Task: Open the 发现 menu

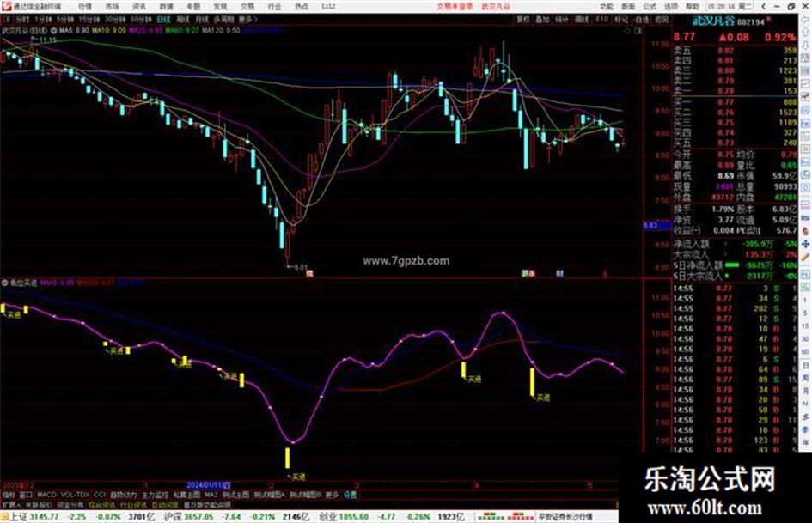Action: coord(220,7)
